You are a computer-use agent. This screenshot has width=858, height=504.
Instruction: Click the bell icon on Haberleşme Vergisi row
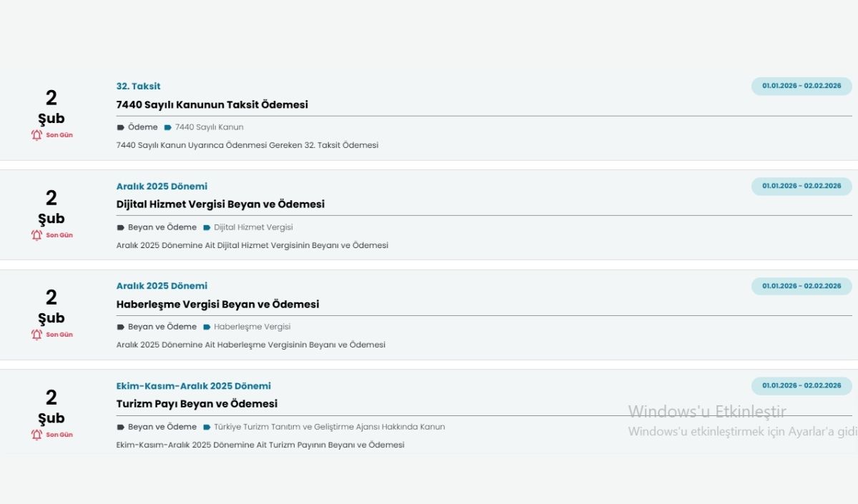click(37, 335)
